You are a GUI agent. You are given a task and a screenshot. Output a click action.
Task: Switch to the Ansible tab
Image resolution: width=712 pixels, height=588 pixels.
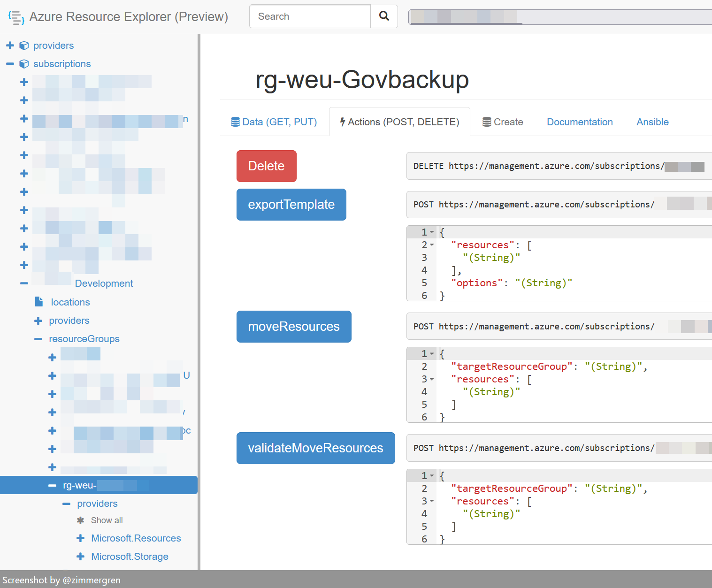[x=652, y=122]
